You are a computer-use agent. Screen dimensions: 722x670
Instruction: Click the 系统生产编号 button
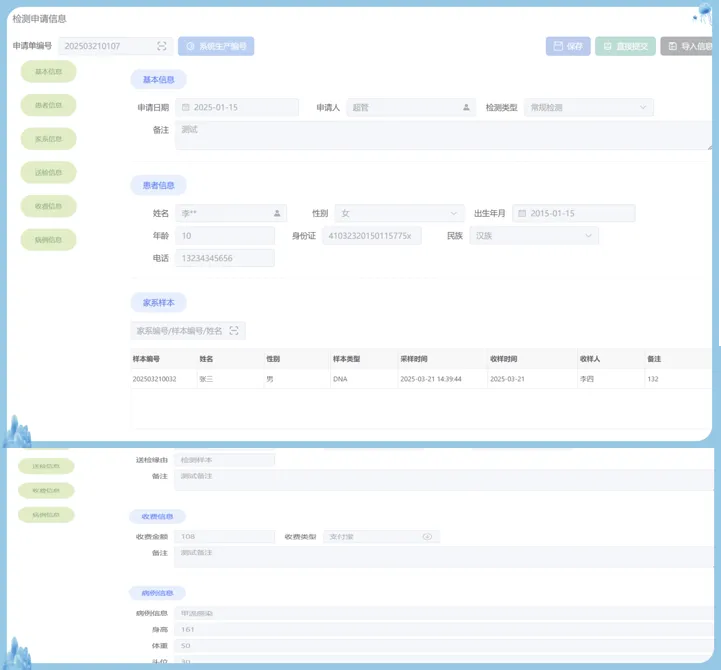216,46
